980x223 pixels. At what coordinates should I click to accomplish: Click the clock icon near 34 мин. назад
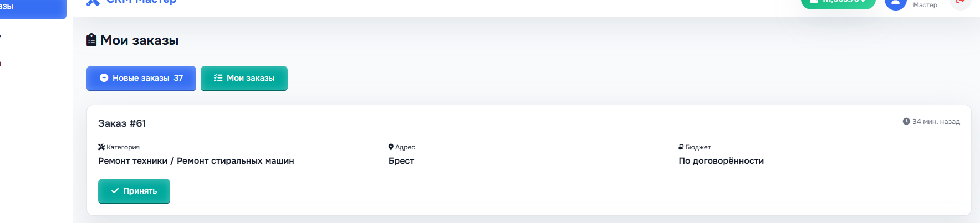[x=906, y=121]
